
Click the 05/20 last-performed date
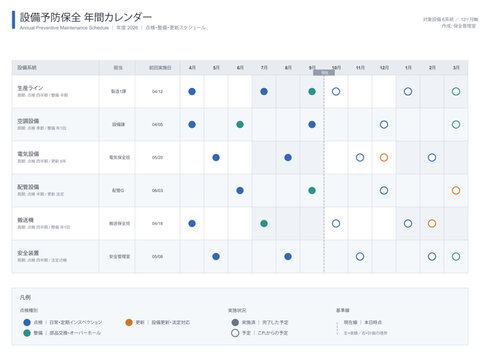click(157, 157)
